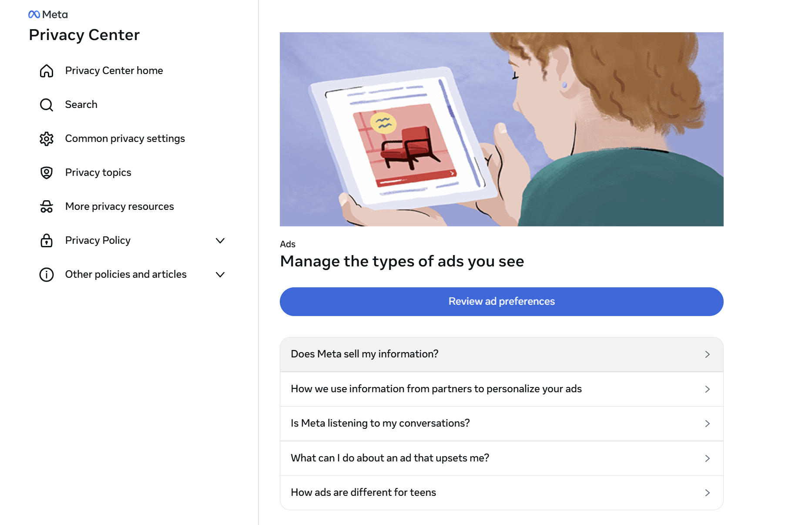This screenshot has width=812, height=525.
Task: Click the padlock icon for Privacy Policy
Action: [47, 241]
